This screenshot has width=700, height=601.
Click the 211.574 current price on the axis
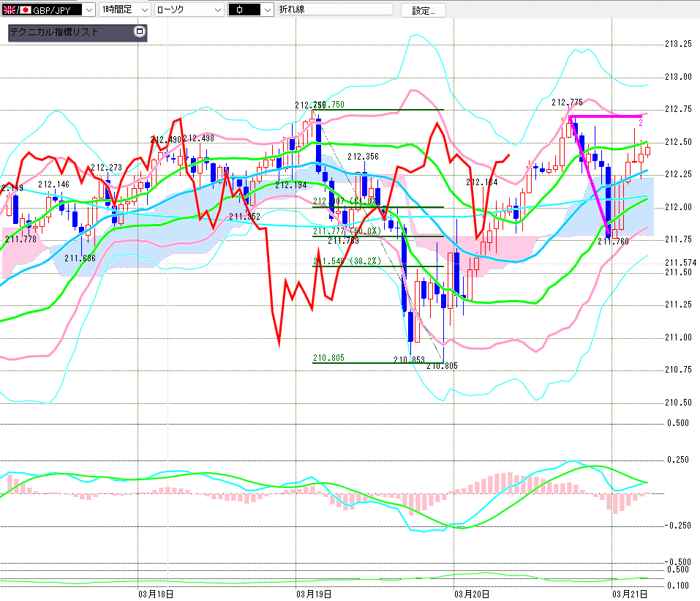pos(680,262)
